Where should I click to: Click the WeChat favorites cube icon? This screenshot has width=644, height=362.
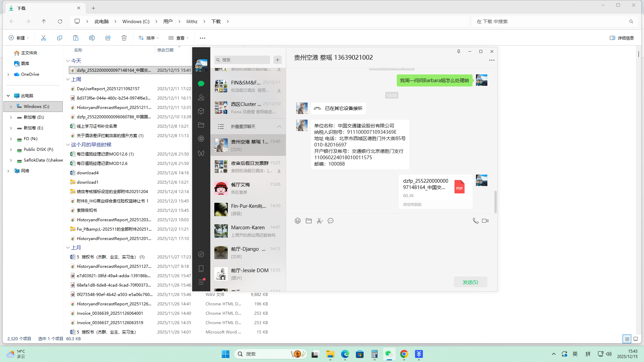tap(201, 111)
